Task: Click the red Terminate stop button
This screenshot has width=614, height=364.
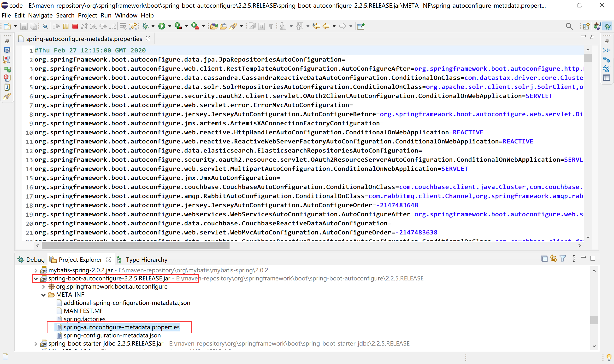Action: 75,26
